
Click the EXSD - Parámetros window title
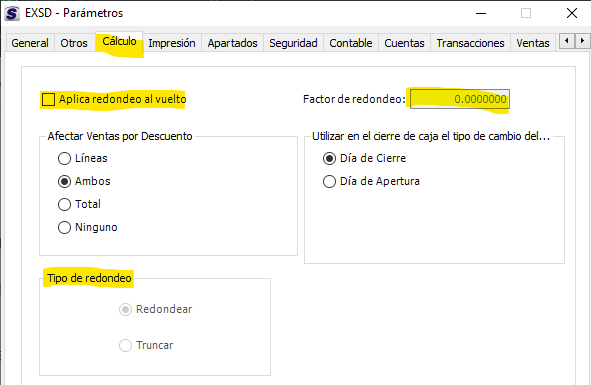pyautogui.click(x=74, y=13)
